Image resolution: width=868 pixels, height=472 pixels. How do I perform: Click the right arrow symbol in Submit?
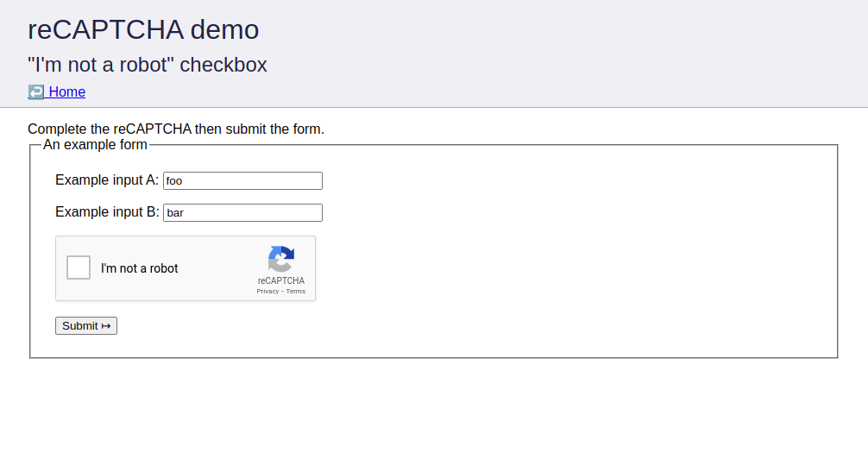pos(106,325)
